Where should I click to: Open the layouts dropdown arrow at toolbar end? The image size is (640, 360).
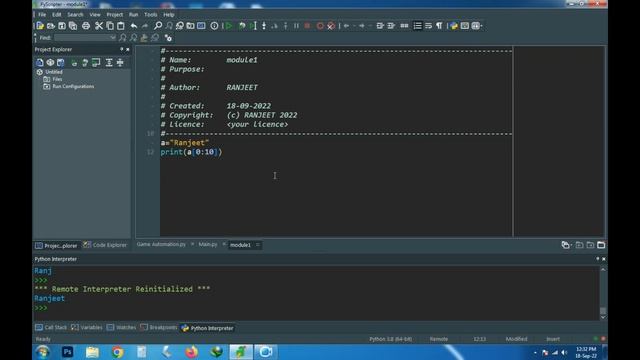click(x=482, y=26)
